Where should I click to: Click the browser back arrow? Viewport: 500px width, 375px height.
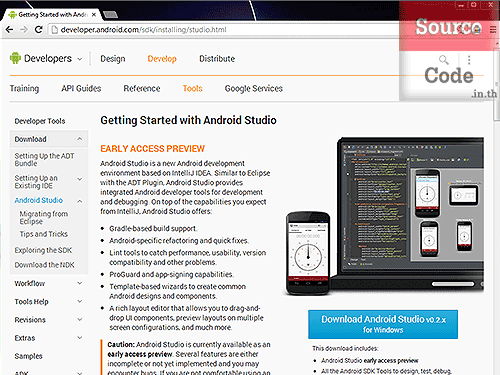[x=9, y=30]
